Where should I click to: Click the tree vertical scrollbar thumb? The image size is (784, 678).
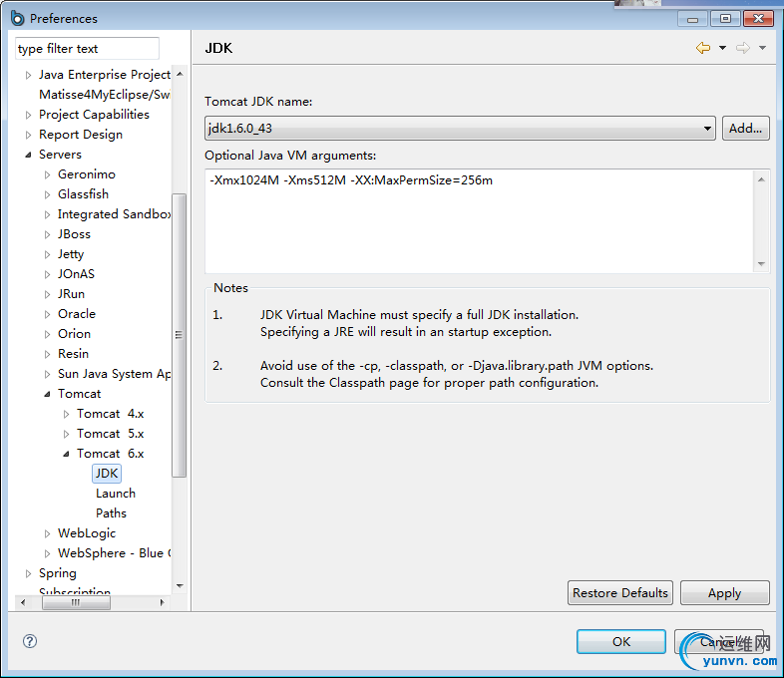(x=179, y=335)
